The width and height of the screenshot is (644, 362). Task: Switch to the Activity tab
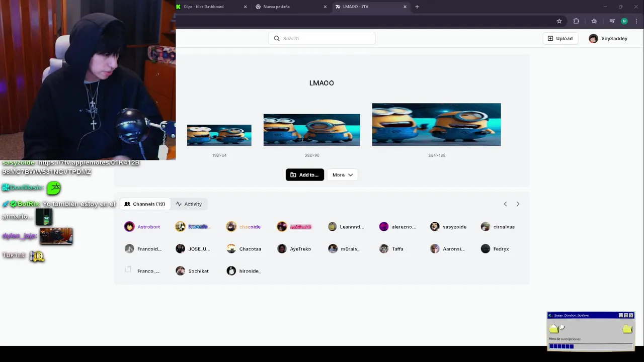pos(189,204)
